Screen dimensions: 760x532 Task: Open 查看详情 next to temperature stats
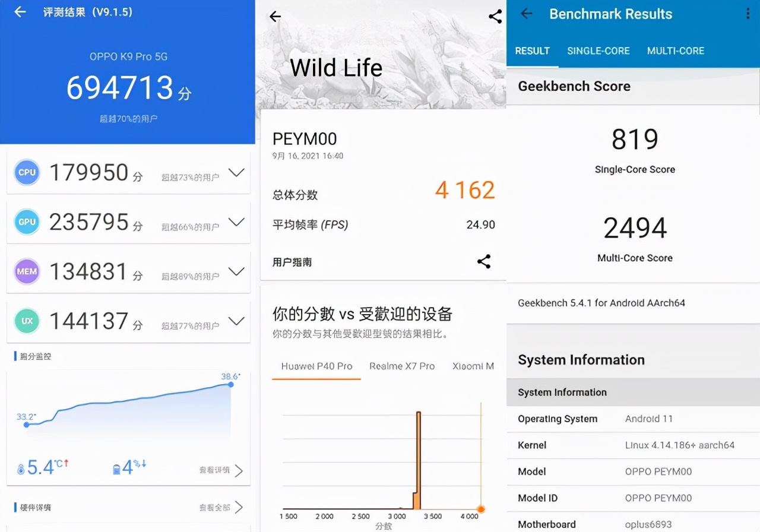tap(220, 471)
